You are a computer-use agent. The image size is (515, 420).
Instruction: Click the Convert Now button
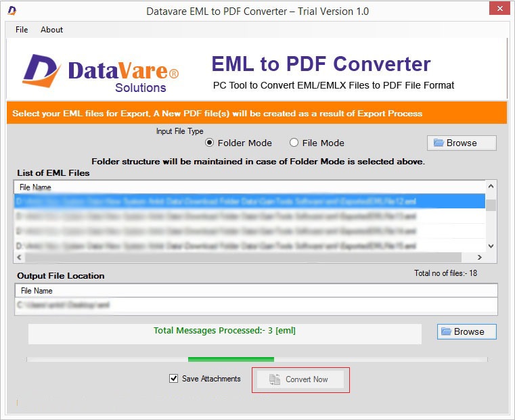[x=300, y=379]
